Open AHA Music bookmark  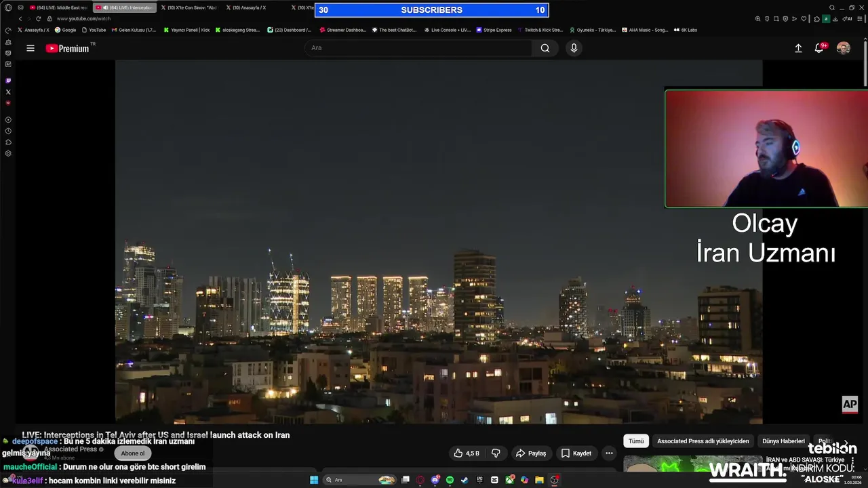(x=645, y=30)
